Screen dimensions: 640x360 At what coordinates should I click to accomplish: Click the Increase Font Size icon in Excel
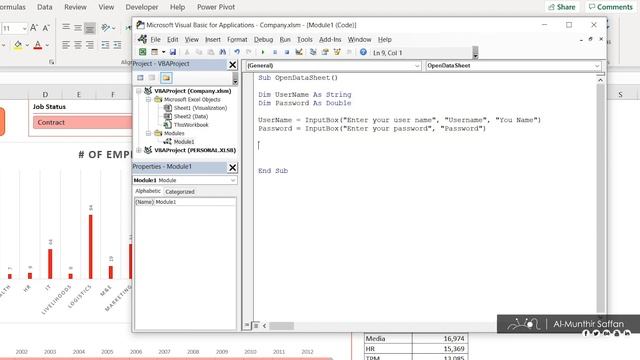tap(34, 28)
